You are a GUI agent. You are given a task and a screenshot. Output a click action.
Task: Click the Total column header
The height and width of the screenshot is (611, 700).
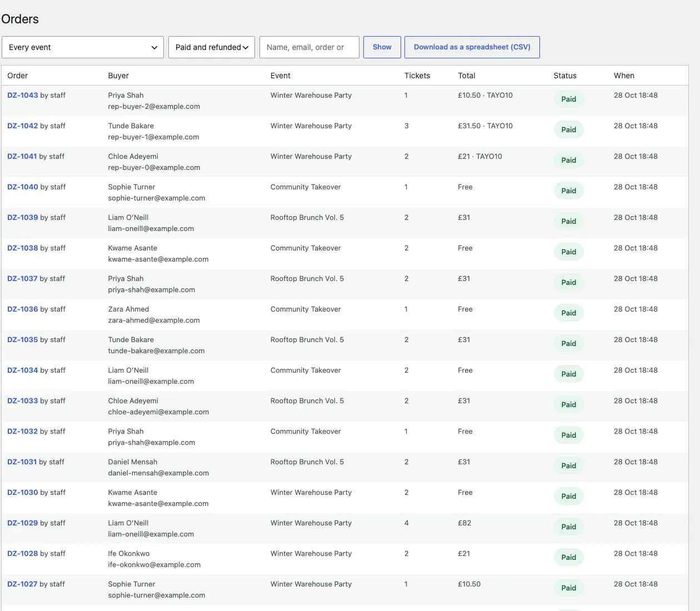pyautogui.click(x=467, y=76)
